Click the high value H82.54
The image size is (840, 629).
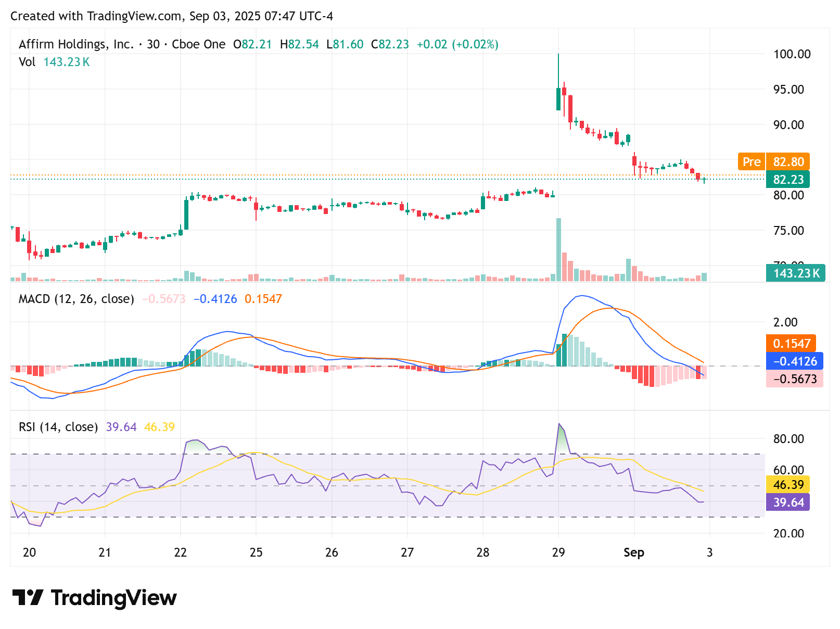click(299, 44)
